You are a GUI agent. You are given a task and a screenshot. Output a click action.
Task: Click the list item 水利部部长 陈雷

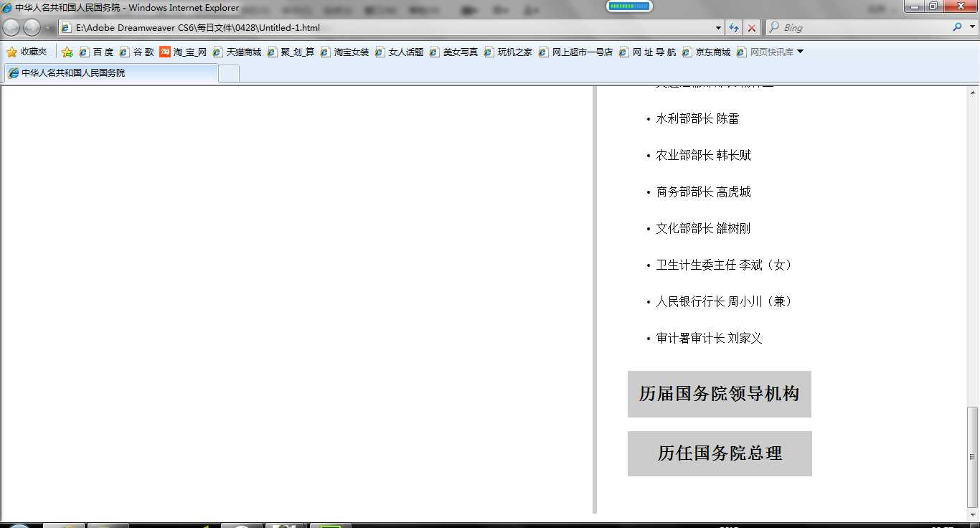[x=697, y=118]
